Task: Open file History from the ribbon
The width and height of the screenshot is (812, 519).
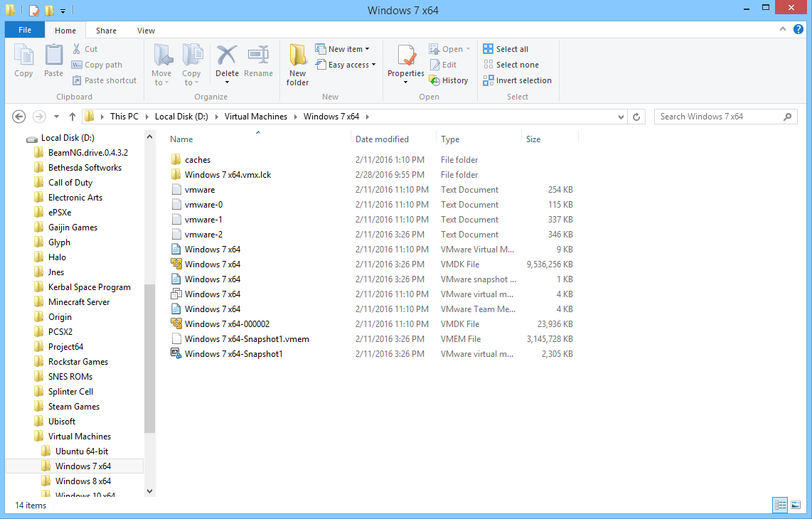Action: click(449, 80)
